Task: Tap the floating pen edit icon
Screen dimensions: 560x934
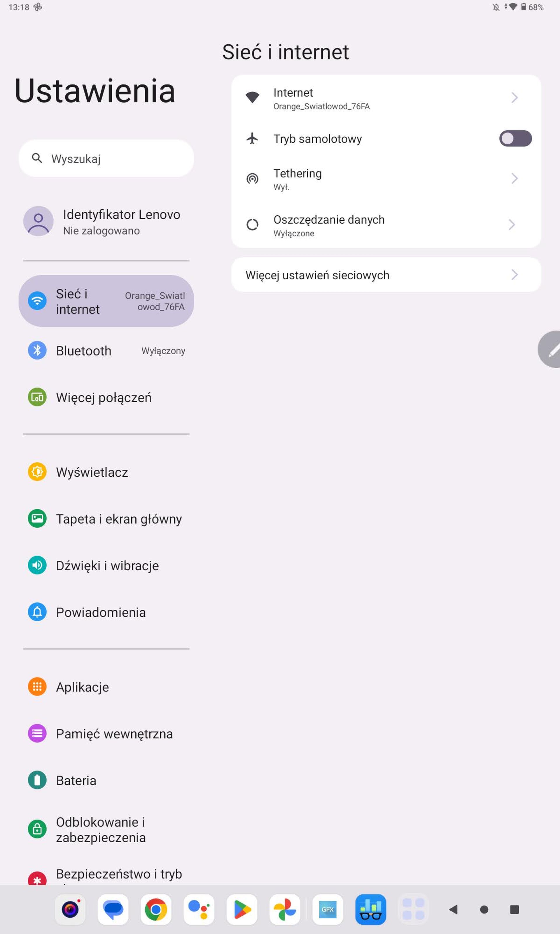Action: tap(550, 349)
